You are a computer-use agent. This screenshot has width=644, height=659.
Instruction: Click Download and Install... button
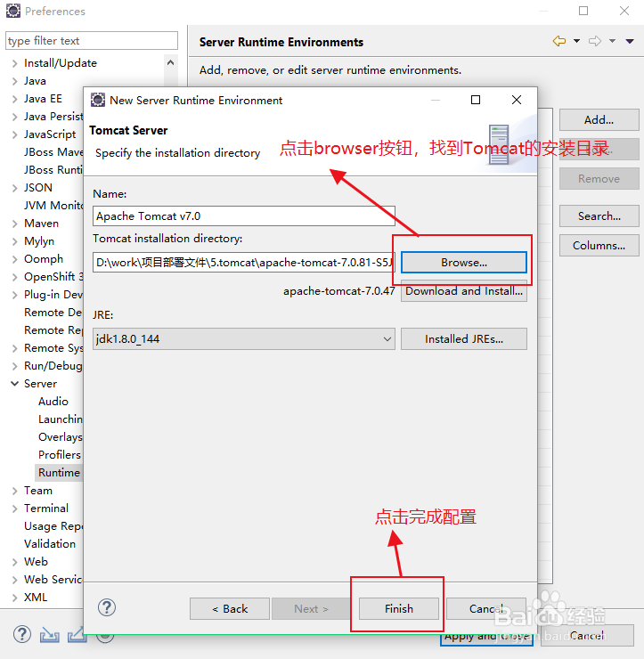point(464,291)
